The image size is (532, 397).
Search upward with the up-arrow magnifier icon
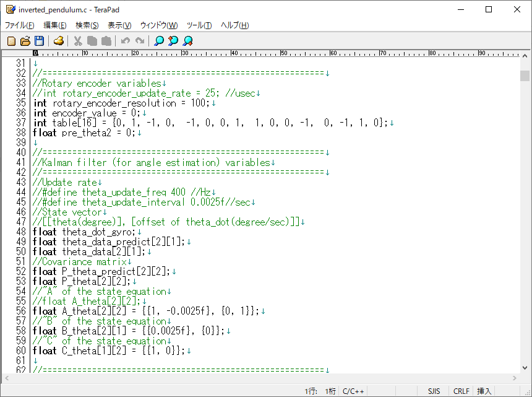(173, 41)
